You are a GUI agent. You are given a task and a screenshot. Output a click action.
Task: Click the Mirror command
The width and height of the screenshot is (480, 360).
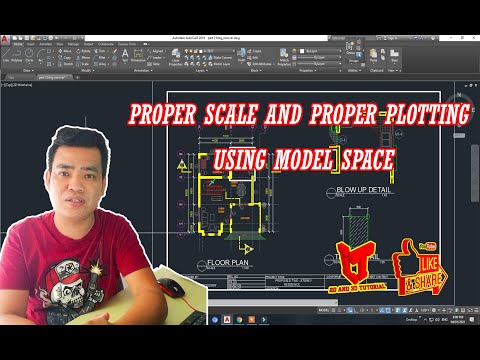click(x=83, y=57)
